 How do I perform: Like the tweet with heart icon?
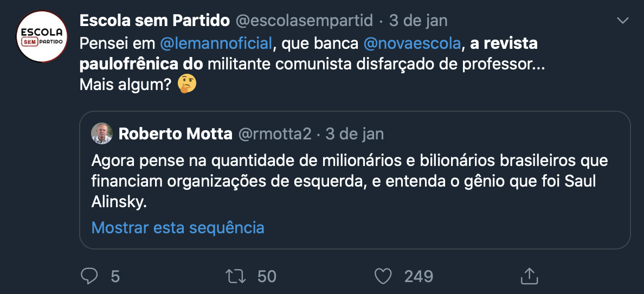pos(383,276)
